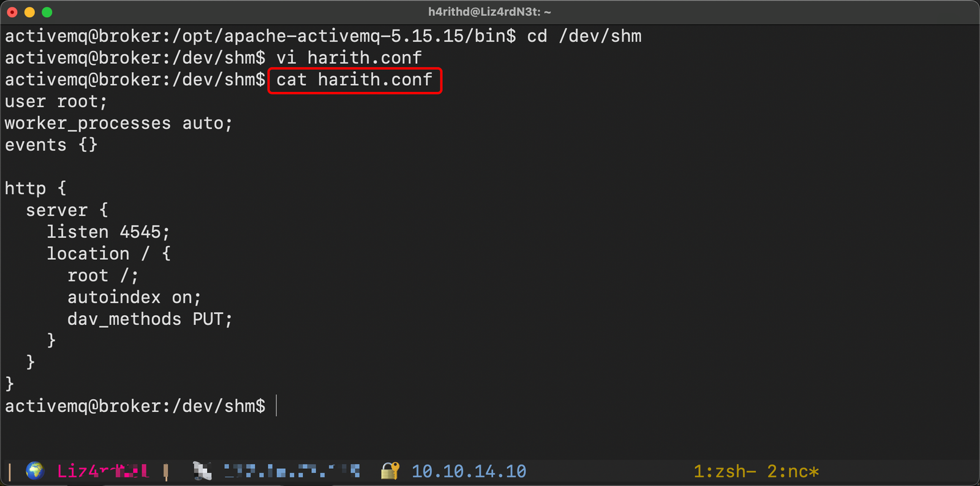
Task: Click the 'autoindex on;' line
Action: [134, 297]
